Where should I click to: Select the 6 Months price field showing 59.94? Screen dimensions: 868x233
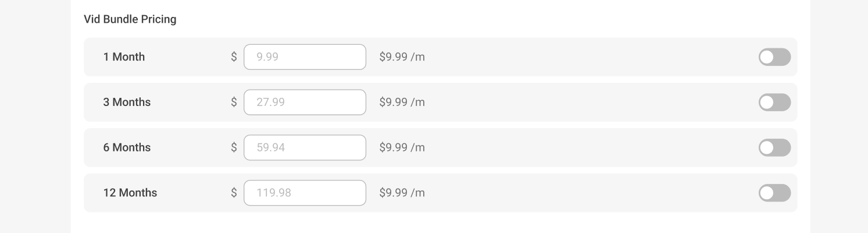[x=305, y=148]
